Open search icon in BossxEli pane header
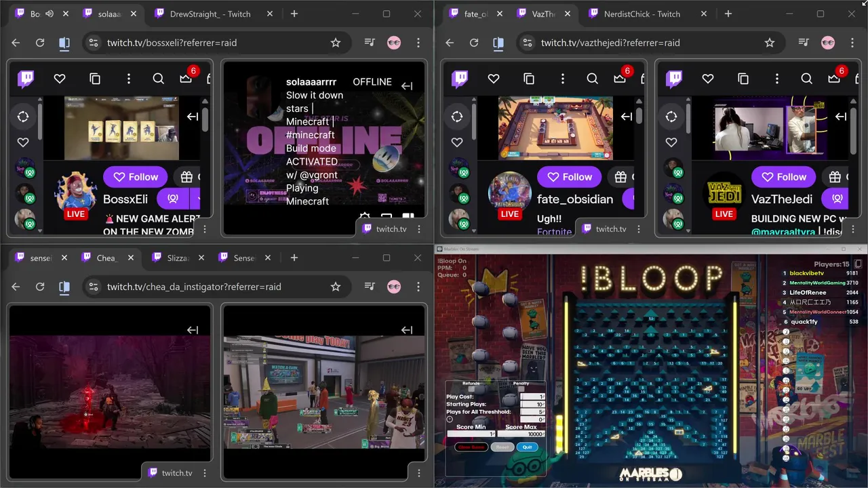The image size is (868, 488). click(x=158, y=79)
